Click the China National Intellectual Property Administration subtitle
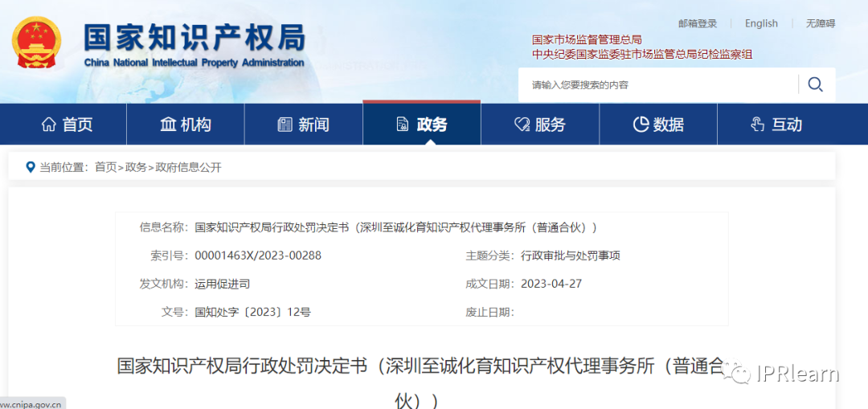The height and width of the screenshot is (409, 868). 194,63
